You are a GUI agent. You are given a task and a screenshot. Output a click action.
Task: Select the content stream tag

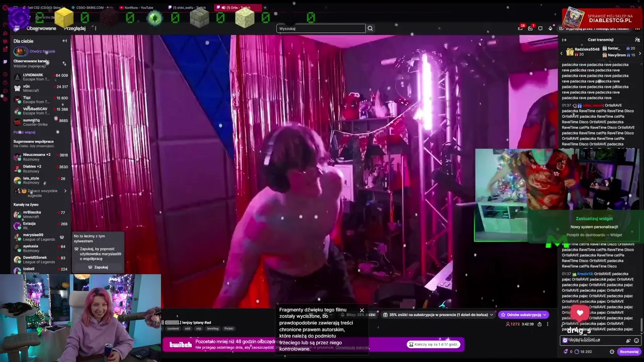(173, 328)
